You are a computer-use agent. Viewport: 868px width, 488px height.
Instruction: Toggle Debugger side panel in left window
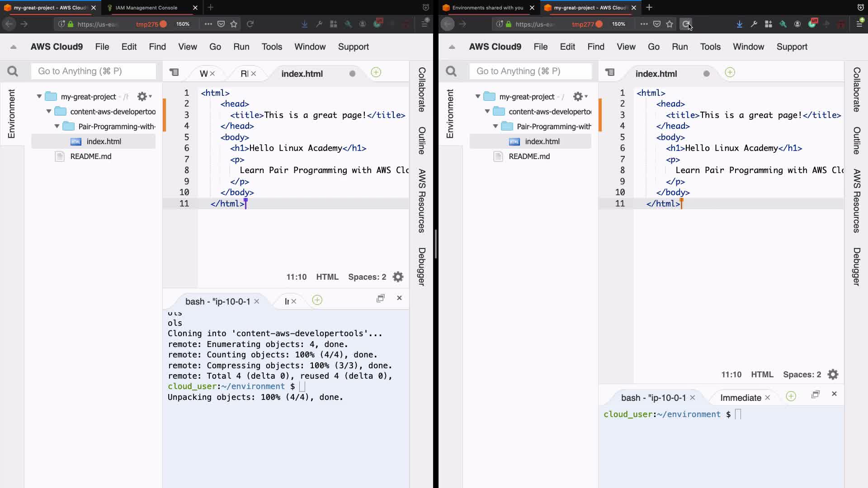421,266
